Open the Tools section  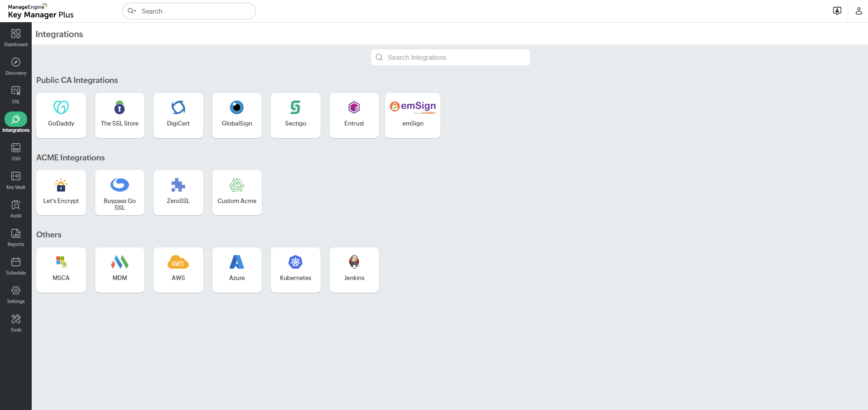tap(16, 323)
